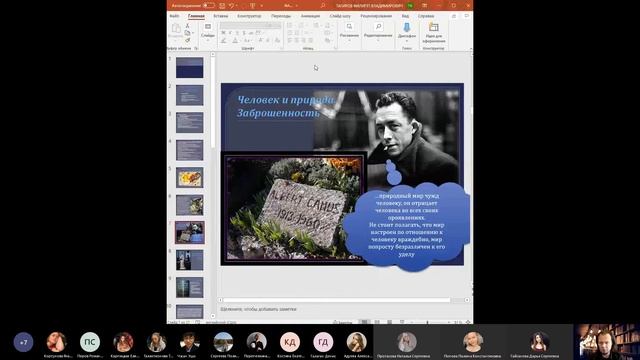Open the Вид ribbon tab

[x=405, y=16]
